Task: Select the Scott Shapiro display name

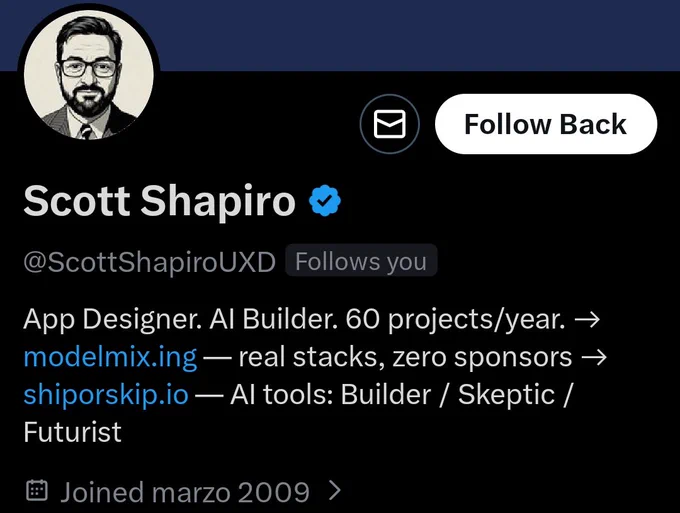Action: click(160, 201)
